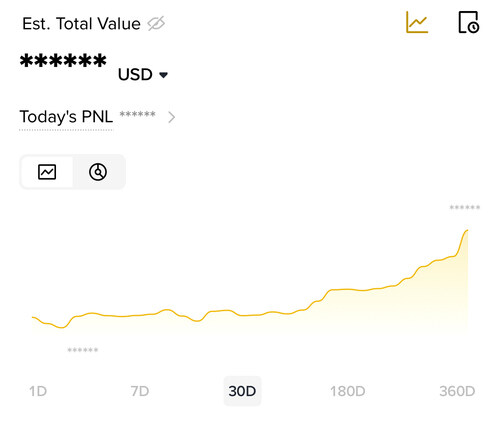Click the chart's hidden maximum value label
The height and width of the screenshot is (422, 500).
pyautogui.click(x=465, y=208)
